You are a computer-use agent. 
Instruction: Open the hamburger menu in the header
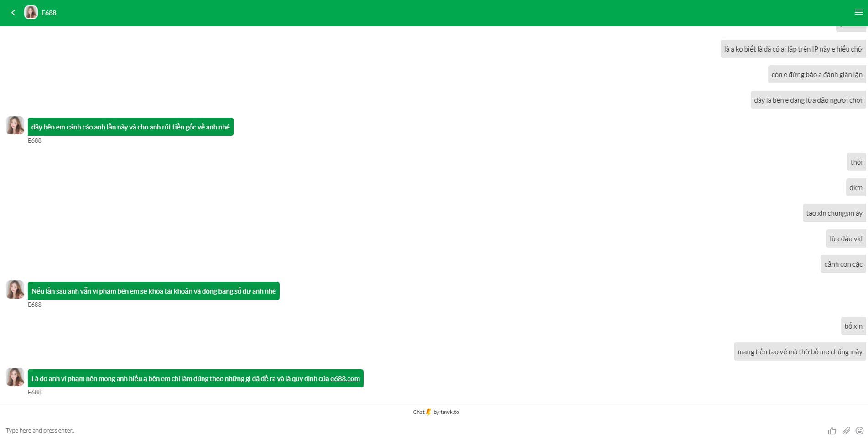pyautogui.click(x=858, y=13)
